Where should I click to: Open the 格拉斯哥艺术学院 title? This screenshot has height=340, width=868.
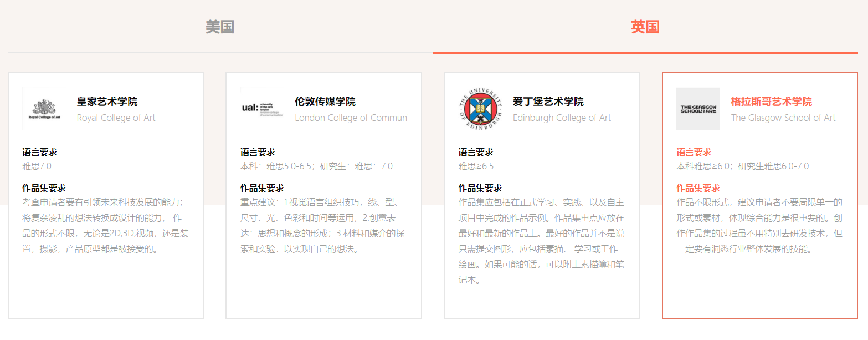pos(772,102)
